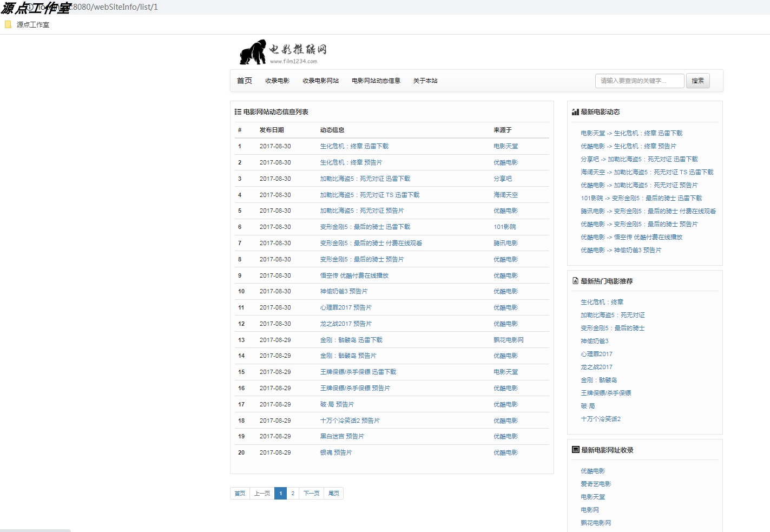770x532 pixels.
Task: Click 下一页 to view next page
Action: (x=311, y=493)
